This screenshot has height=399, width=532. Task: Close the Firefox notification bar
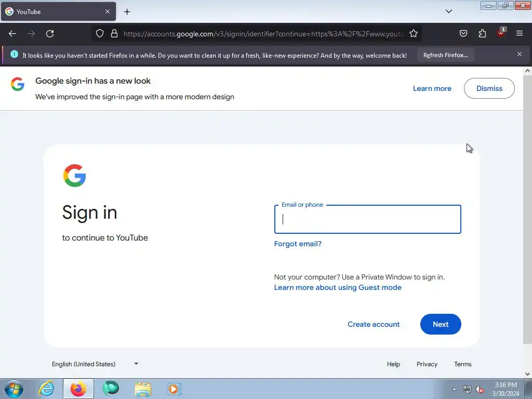click(x=520, y=54)
